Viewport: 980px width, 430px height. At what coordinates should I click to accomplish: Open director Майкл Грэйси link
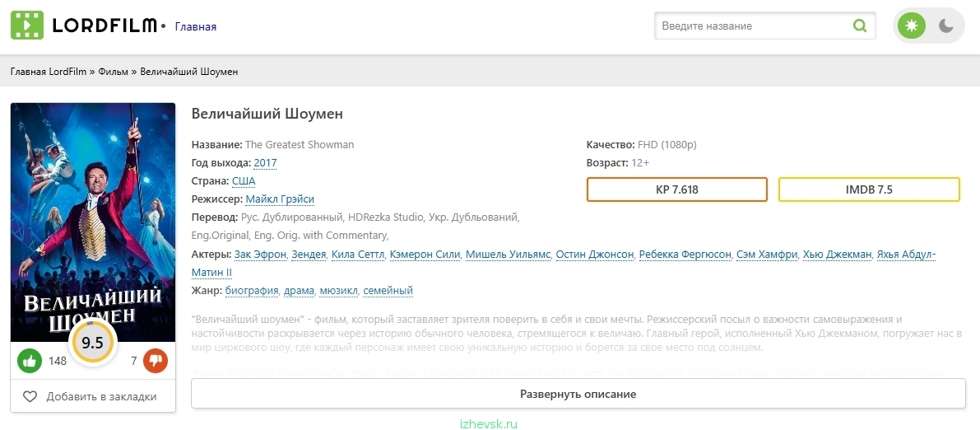click(280, 199)
